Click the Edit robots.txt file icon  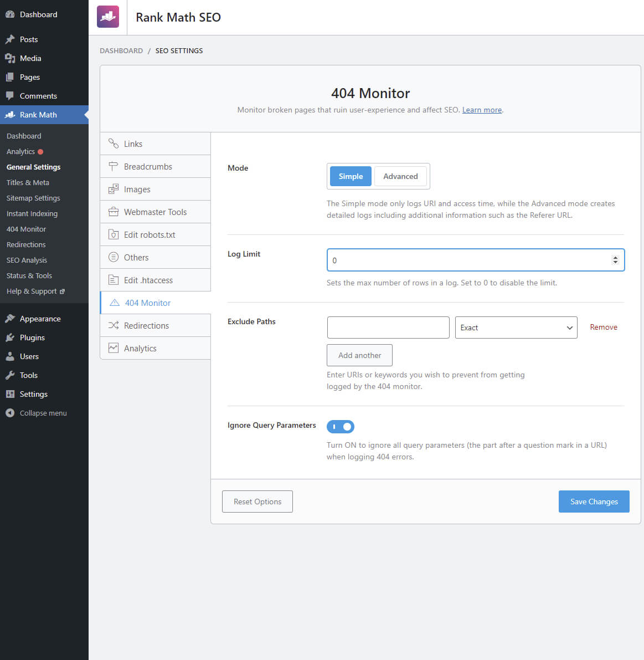click(x=113, y=234)
